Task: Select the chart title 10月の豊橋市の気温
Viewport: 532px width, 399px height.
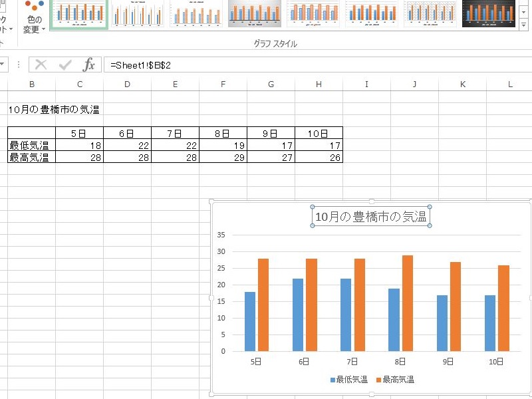Action: pyautogui.click(x=370, y=216)
